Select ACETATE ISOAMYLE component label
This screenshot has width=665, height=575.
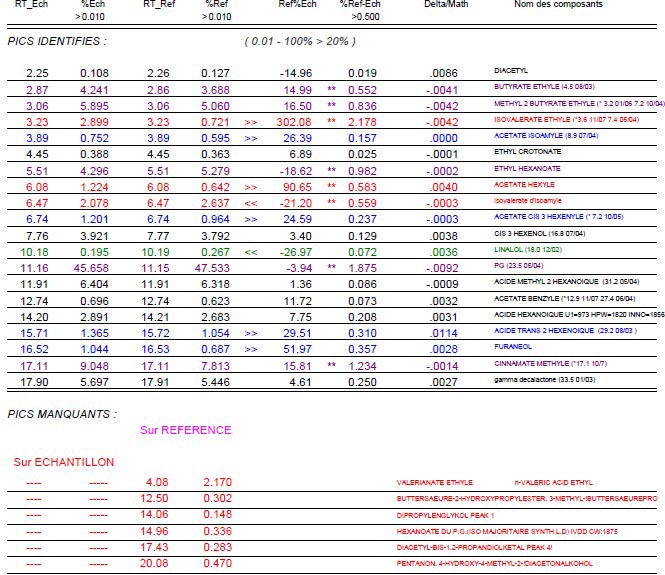click(x=546, y=136)
